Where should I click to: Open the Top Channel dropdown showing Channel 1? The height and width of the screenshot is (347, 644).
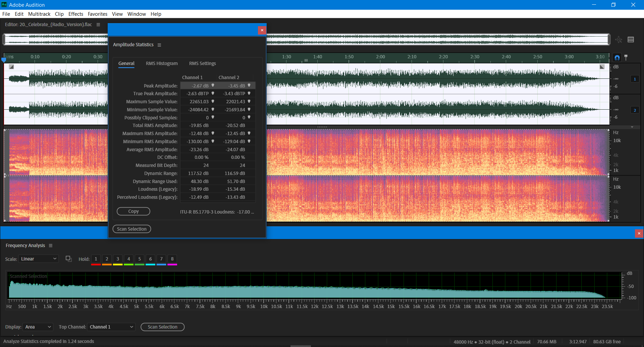click(x=111, y=327)
